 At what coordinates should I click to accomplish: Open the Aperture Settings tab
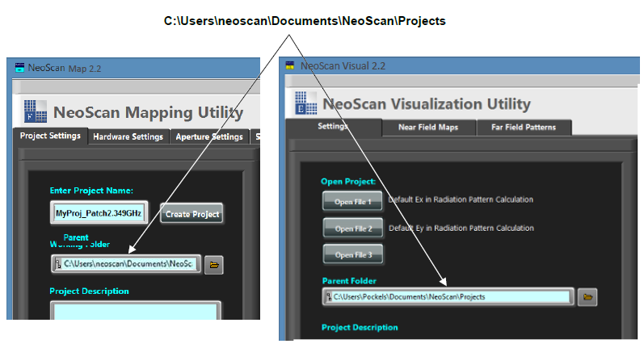(x=209, y=136)
